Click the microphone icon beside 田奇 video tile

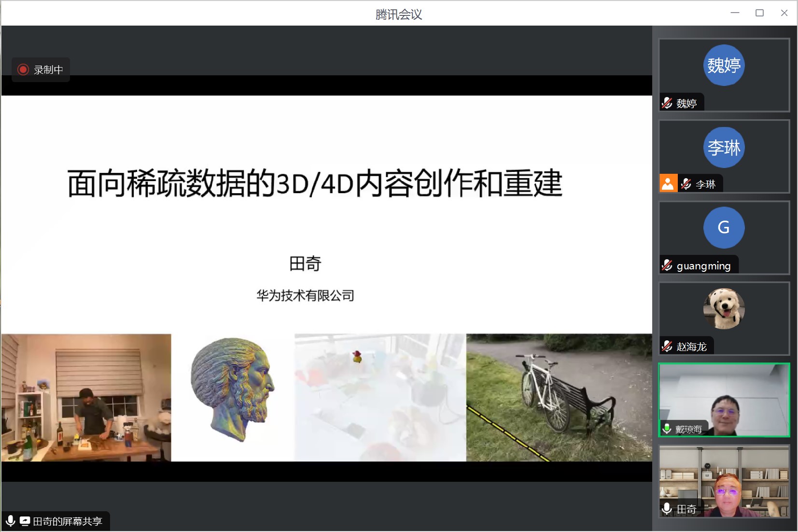click(x=667, y=509)
